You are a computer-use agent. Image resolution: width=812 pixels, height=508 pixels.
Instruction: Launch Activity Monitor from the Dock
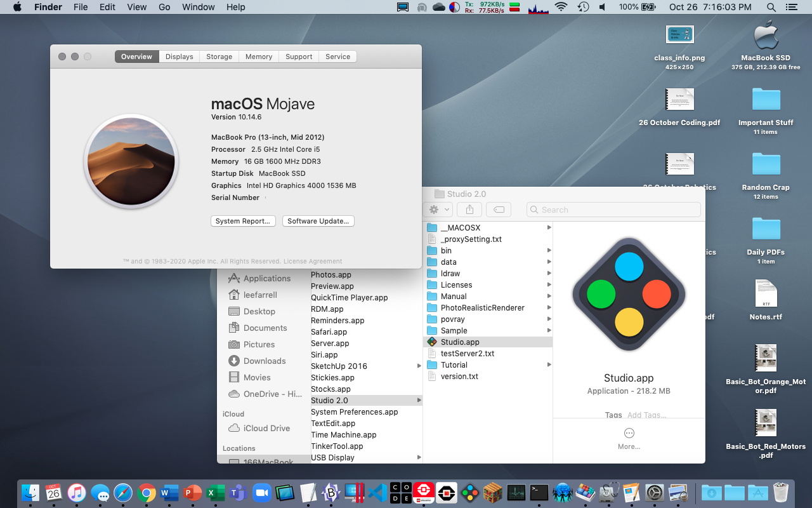[x=516, y=493]
